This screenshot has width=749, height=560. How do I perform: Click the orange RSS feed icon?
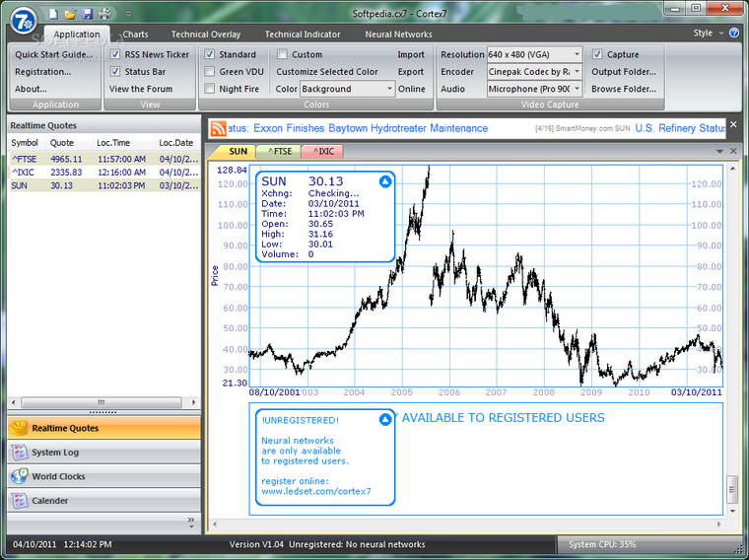[219, 128]
